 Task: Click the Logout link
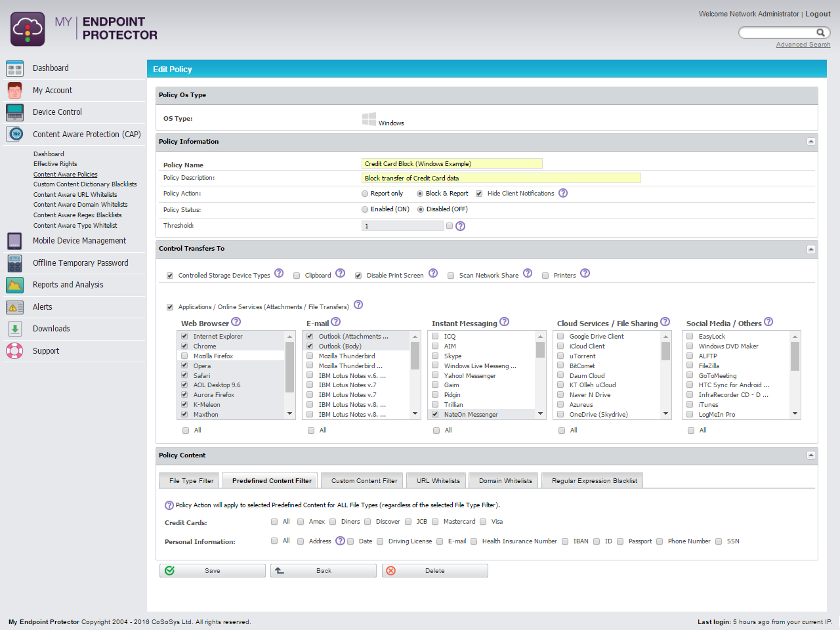[818, 14]
